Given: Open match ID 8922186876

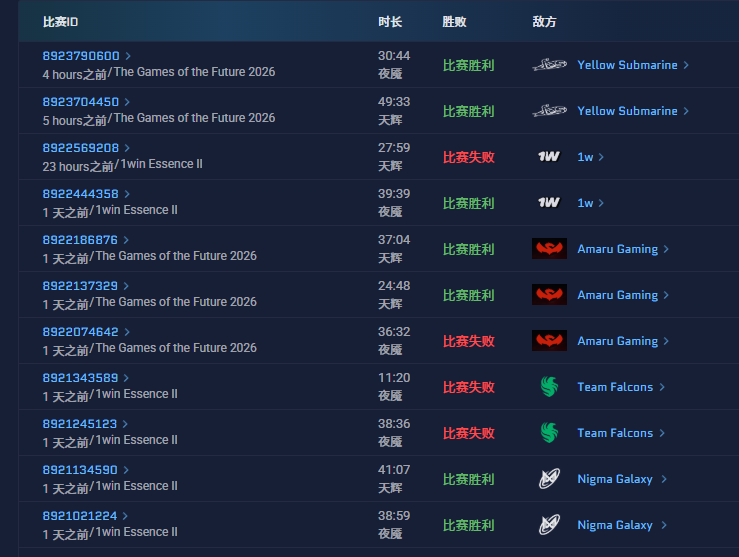Looking at the screenshot, I should coord(80,240).
